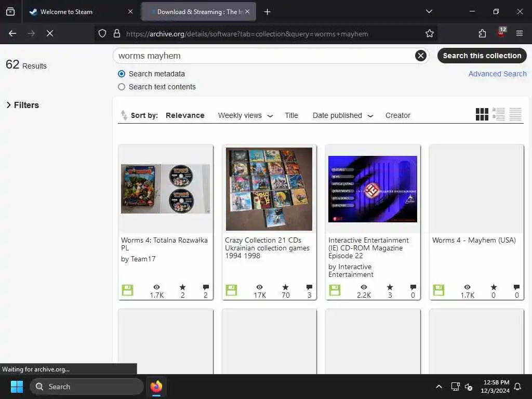Toggle sort direction arrows beside Sort by
This screenshot has height=399, width=532.
(x=124, y=115)
